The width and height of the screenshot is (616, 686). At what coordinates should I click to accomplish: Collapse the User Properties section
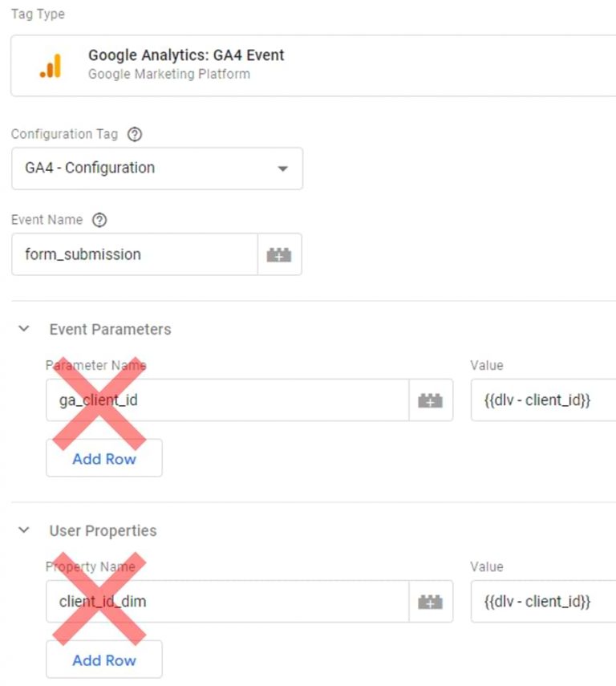point(23,530)
